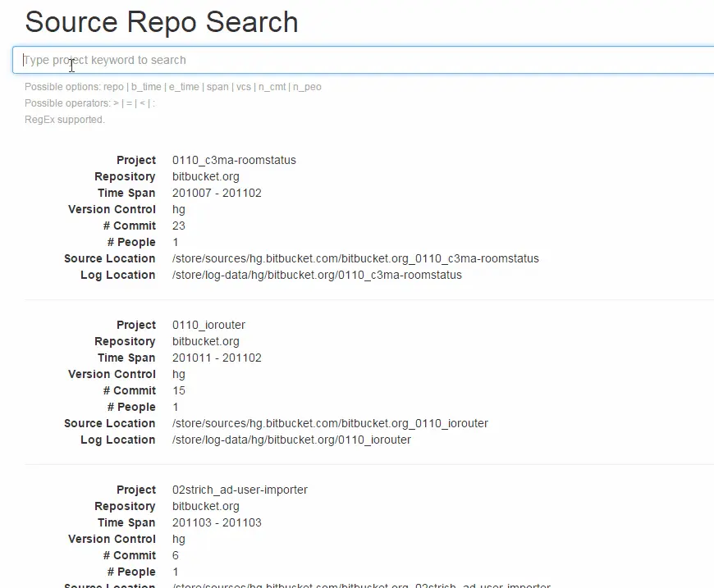Click repository bitbucket.org for 0110_iorouter

(x=205, y=341)
